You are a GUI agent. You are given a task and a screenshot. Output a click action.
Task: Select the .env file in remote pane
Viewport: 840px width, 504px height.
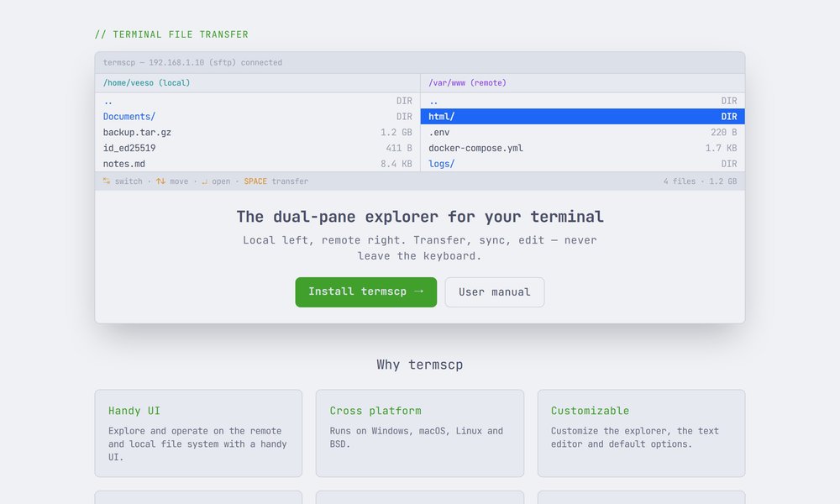tap(583, 132)
